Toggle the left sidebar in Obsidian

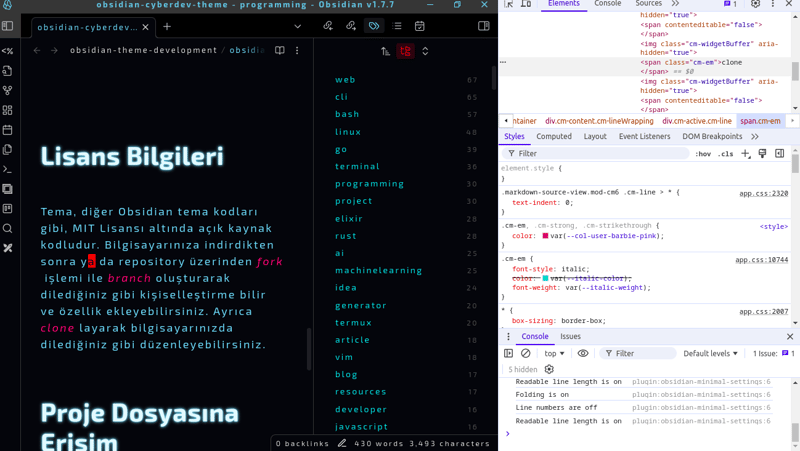[x=8, y=26]
